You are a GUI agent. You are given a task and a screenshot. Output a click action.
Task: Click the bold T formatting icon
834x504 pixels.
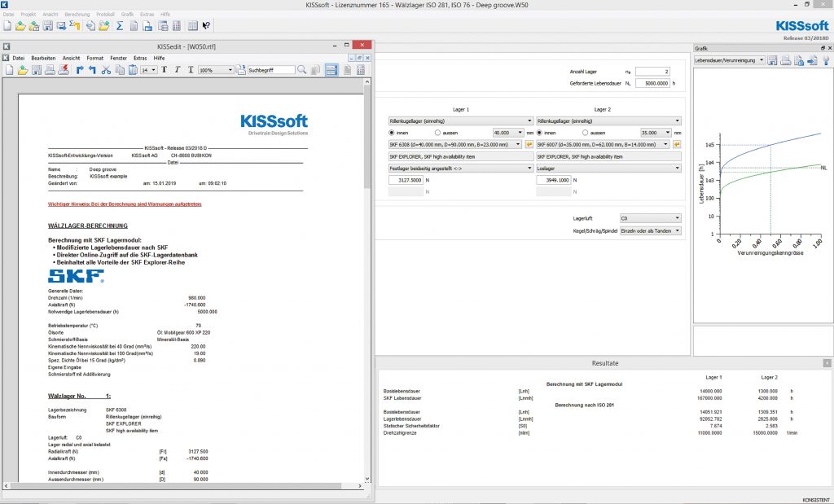tap(164, 71)
